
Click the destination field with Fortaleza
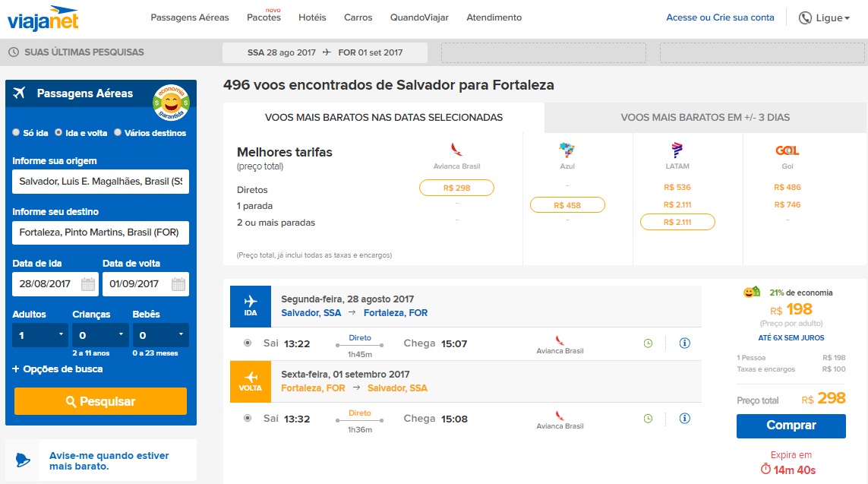pos(100,232)
